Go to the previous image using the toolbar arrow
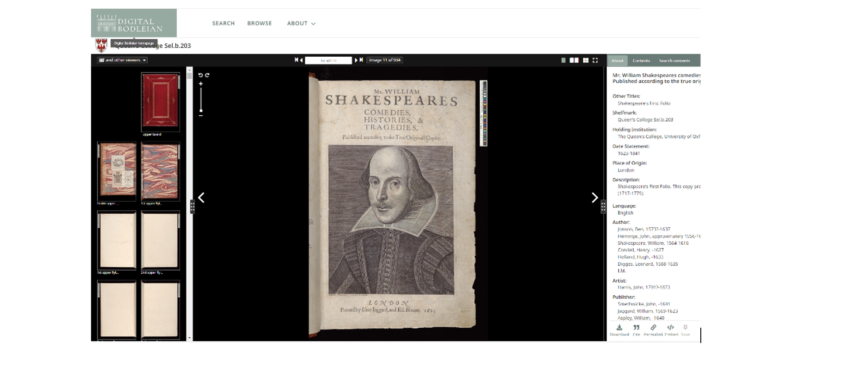This screenshot has height=370, width=868. (x=301, y=60)
